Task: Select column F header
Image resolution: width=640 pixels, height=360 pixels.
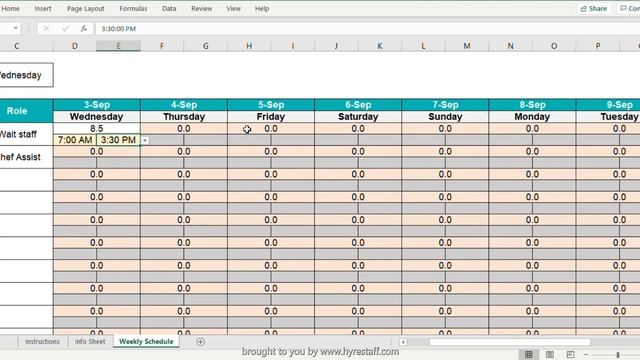Action: coord(162,46)
